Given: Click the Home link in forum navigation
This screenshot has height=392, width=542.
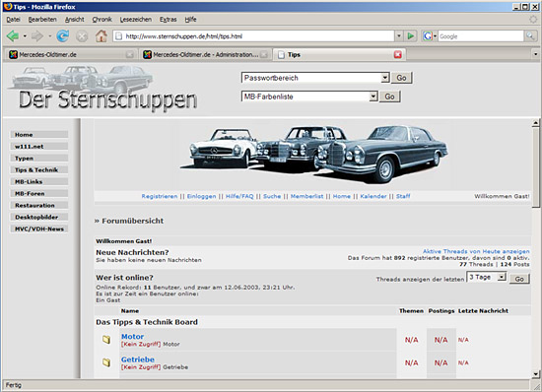Looking at the screenshot, I should [x=342, y=196].
